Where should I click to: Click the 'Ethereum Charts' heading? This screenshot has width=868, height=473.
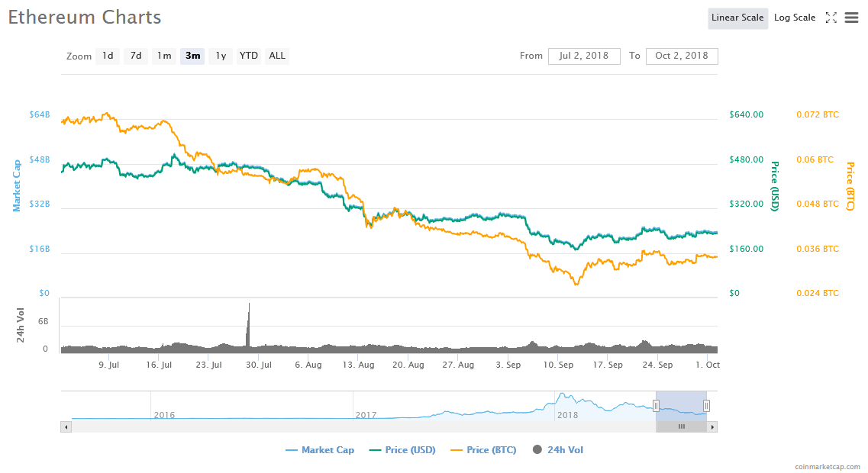(85, 17)
